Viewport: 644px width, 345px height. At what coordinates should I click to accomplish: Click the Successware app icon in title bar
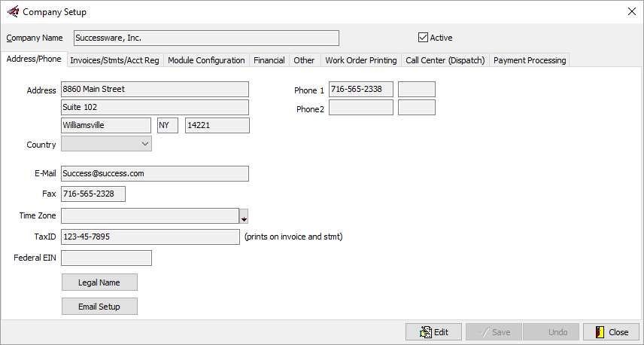(13, 11)
